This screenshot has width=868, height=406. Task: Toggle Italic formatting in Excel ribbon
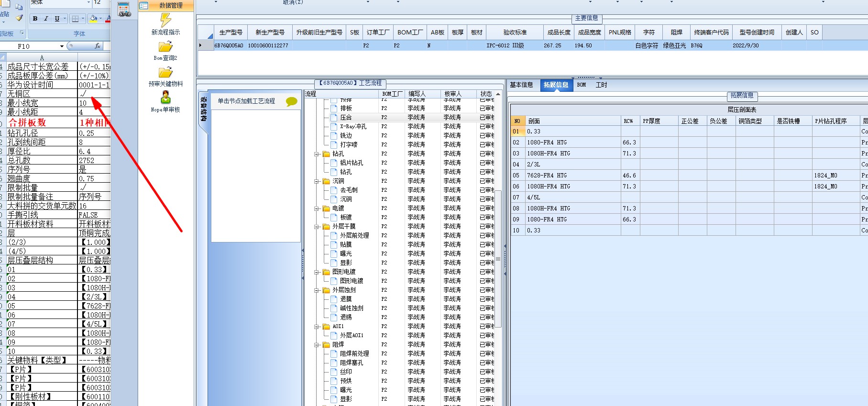[x=46, y=19]
